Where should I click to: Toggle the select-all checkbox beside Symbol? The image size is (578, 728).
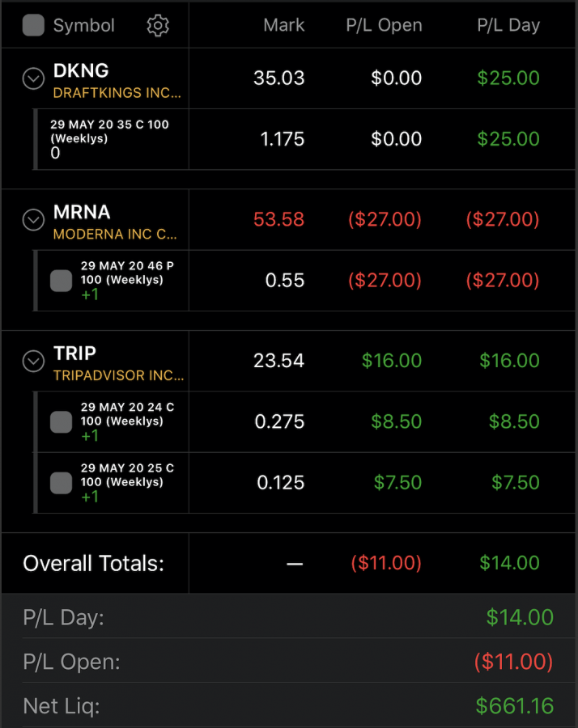[x=33, y=25]
